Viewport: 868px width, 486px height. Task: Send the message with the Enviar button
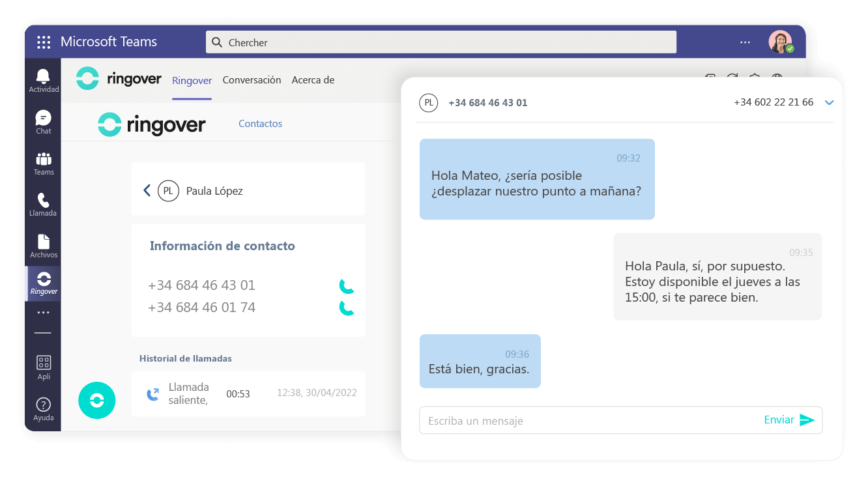(788, 420)
